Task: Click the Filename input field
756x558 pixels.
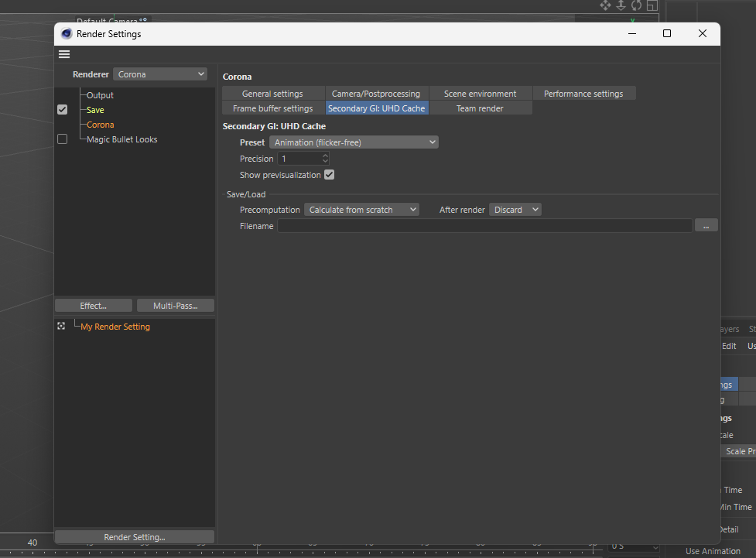Action: tap(485, 226)
